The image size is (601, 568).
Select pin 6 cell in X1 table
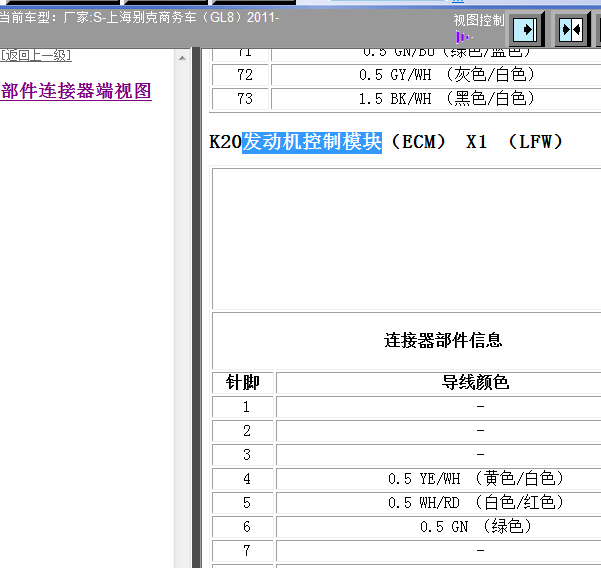(243, 527)
